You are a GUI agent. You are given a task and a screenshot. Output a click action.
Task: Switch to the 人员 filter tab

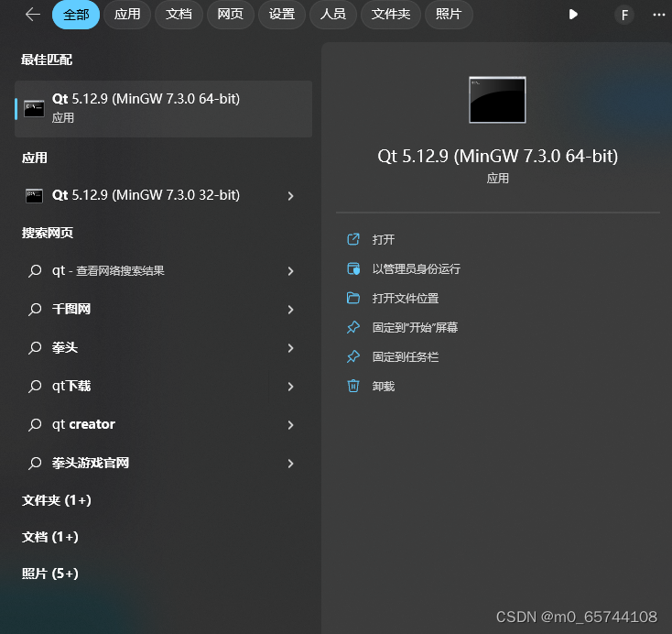pos(333,15)
